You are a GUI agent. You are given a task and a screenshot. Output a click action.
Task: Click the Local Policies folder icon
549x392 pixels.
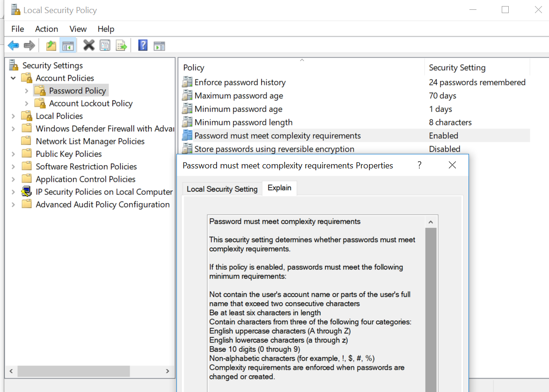pos(27,116)
